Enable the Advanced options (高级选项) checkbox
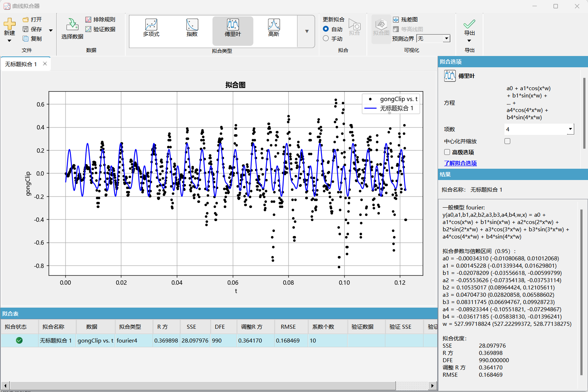Screen dimensions: 588x392 tap(447, 152)
